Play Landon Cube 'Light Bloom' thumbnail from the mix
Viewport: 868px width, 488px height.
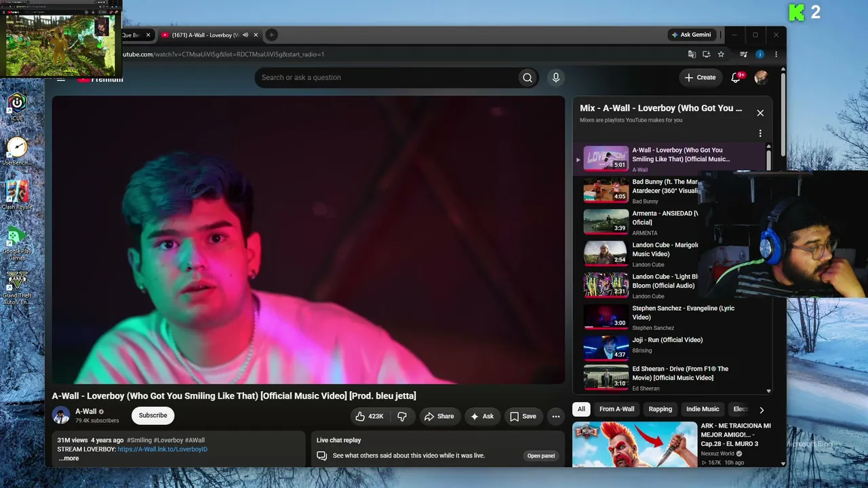[606, 285]
